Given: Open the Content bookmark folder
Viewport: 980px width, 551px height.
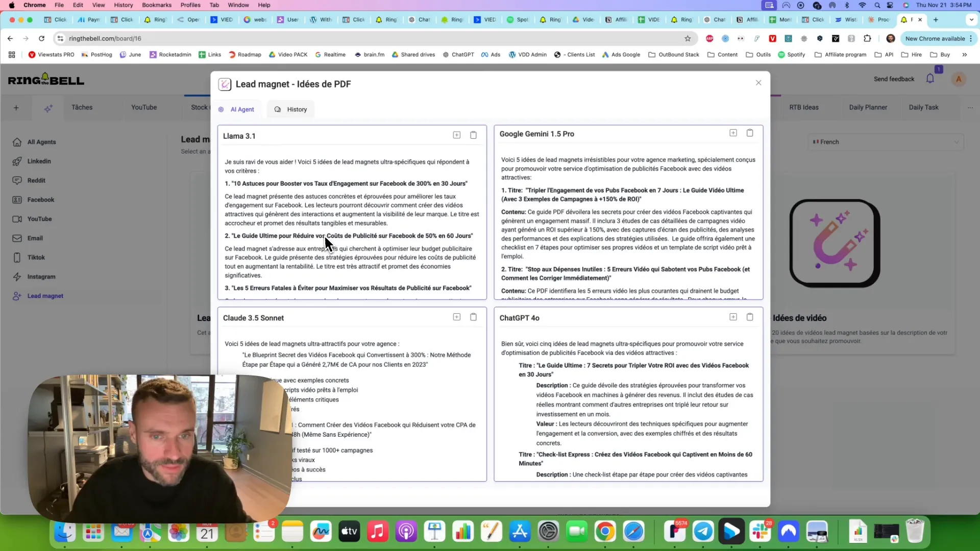Looking at the screenshot, I should pyautogui.click(x=722, y=55).
